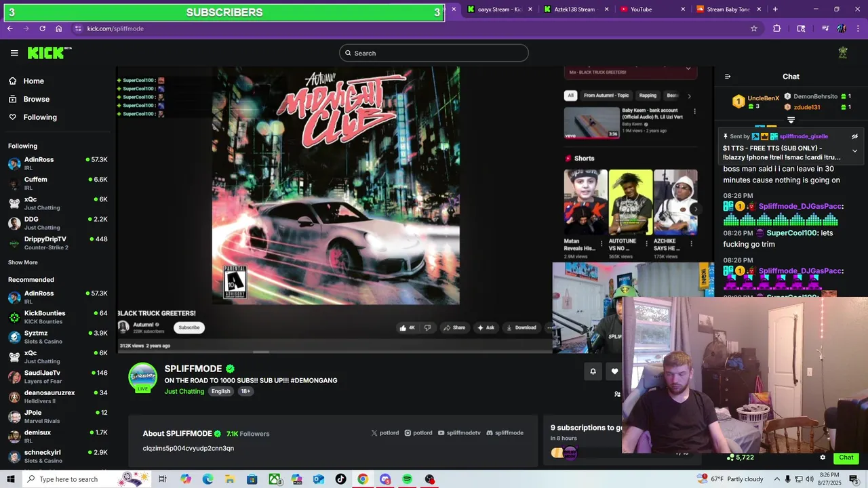This screenshot has width=868, height=488.
Task: Click the browser address bar URL
Action: pos(115,28)
